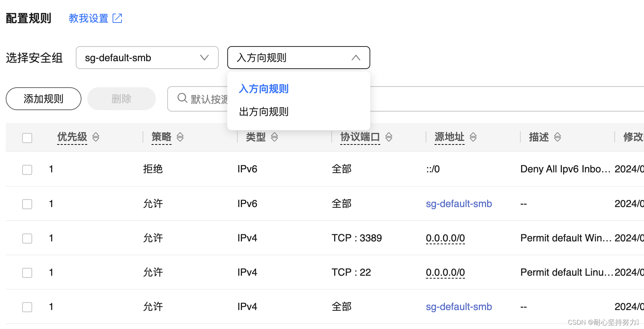Click the Permit default Linu… description
644x329 pixels.
click(x=567, y=272)
